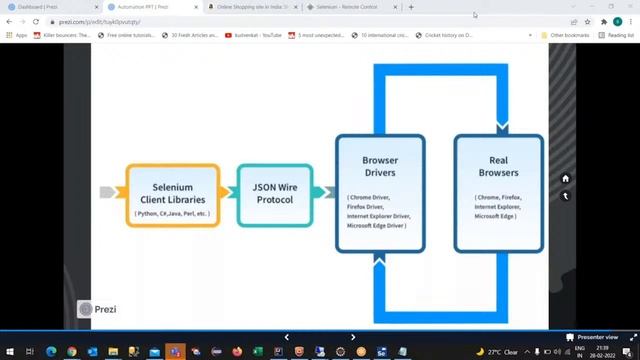This screenshot has width=640, height=360.
Task: Open the Other bookmarks folder
Action: pyautogui.click(x=565, y=36)
